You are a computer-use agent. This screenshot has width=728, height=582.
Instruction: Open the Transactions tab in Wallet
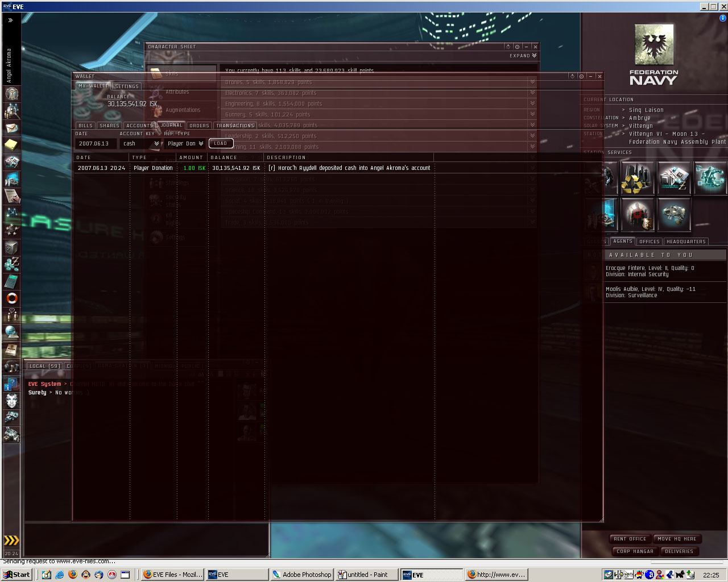click(x=235, y=126)
